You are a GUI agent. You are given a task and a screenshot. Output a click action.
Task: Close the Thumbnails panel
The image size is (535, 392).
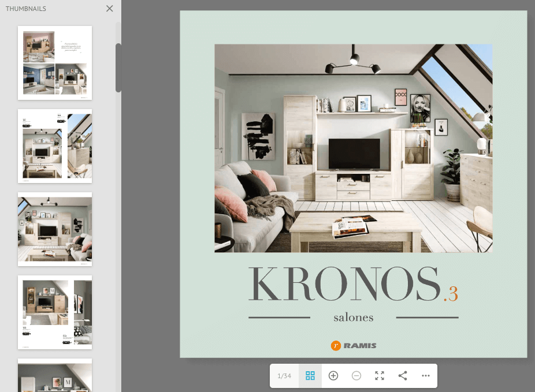tap(110, 9)
